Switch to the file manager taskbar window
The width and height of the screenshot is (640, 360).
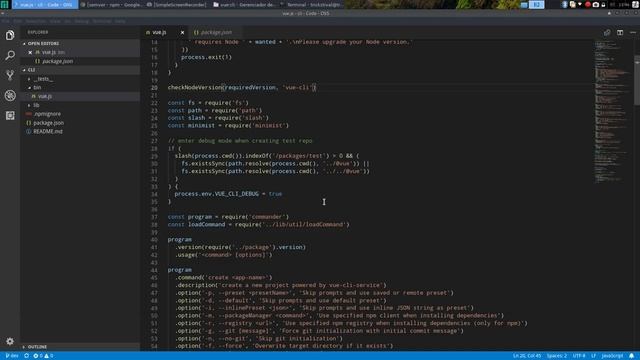pyautogui.click(x=244, y=4)
